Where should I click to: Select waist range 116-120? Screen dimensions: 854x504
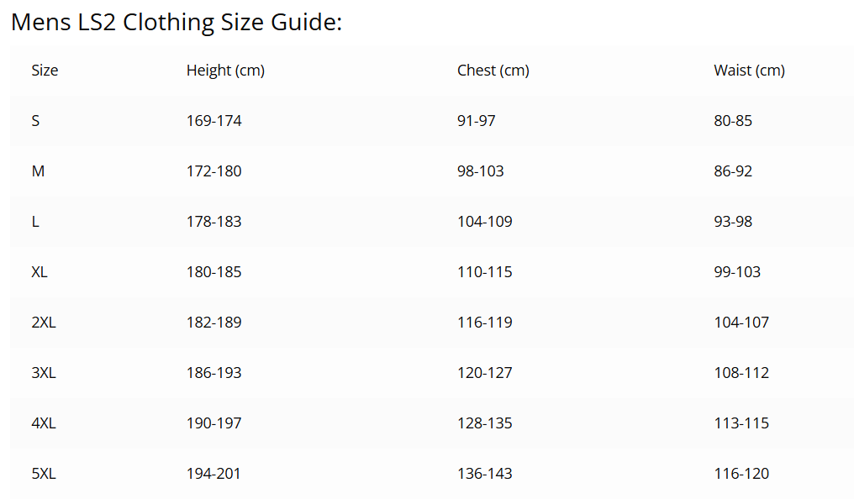coord(741,474)
